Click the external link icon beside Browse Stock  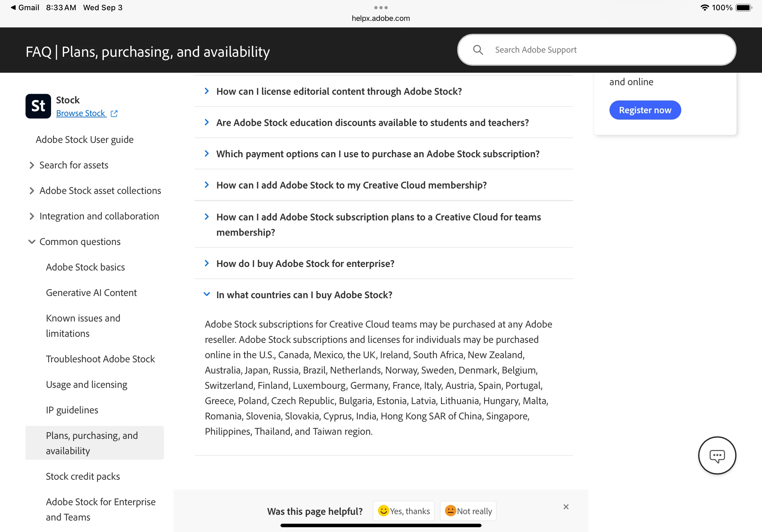click(114, 114)
